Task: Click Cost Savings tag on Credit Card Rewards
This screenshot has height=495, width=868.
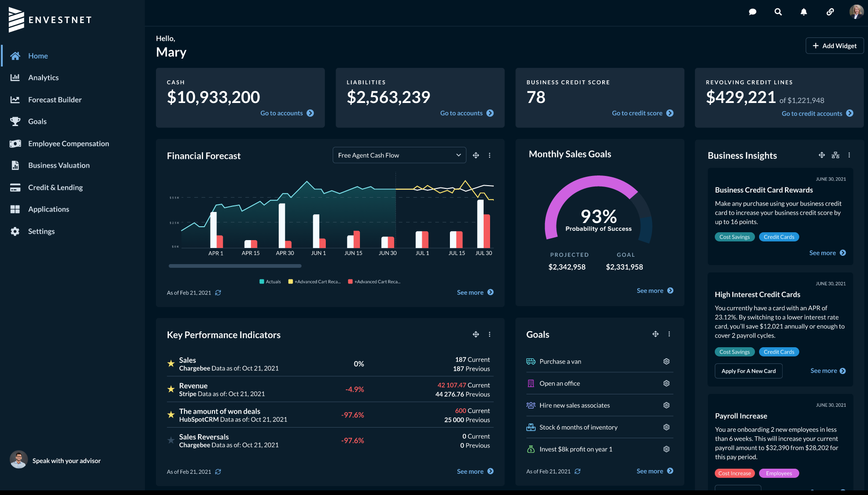Action: tap(735, 237)
